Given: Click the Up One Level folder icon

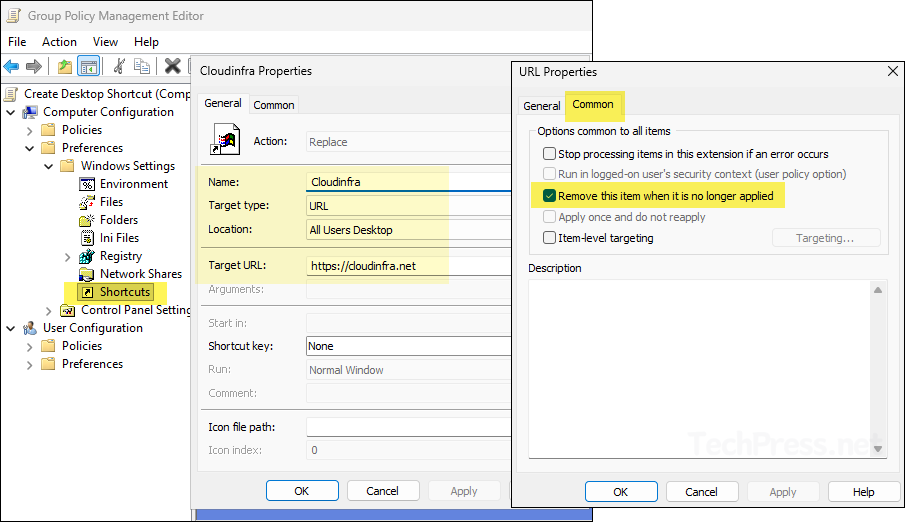Looking at the screenshot, I should [x=65, y=66].
